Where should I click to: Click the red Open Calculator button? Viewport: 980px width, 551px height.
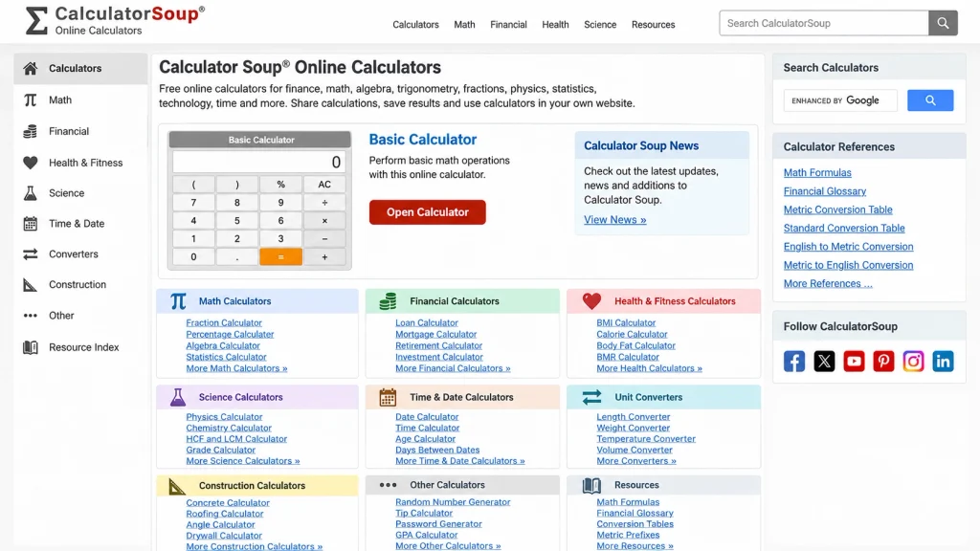[428, 212]
